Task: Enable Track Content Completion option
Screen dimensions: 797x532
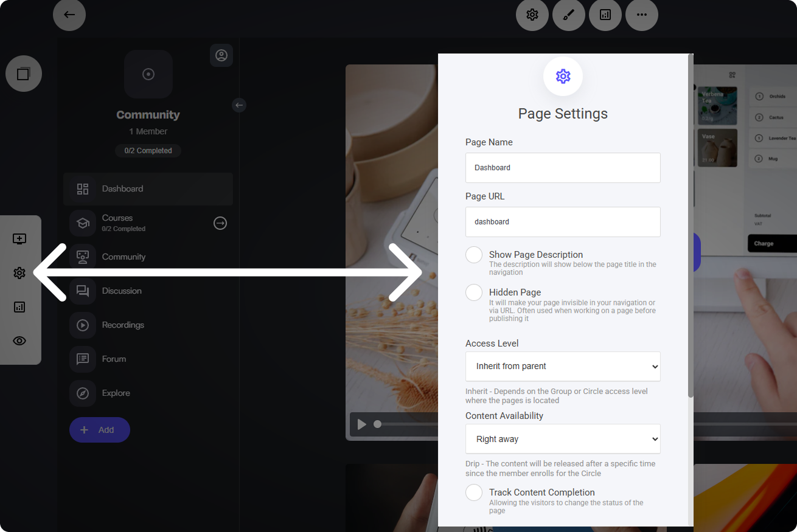Action: click(x=474, y=492)
